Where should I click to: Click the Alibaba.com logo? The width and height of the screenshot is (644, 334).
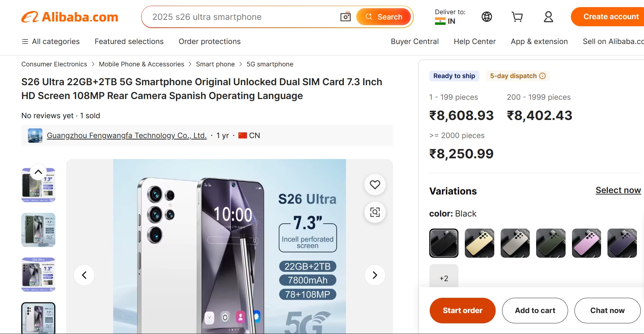70,16
